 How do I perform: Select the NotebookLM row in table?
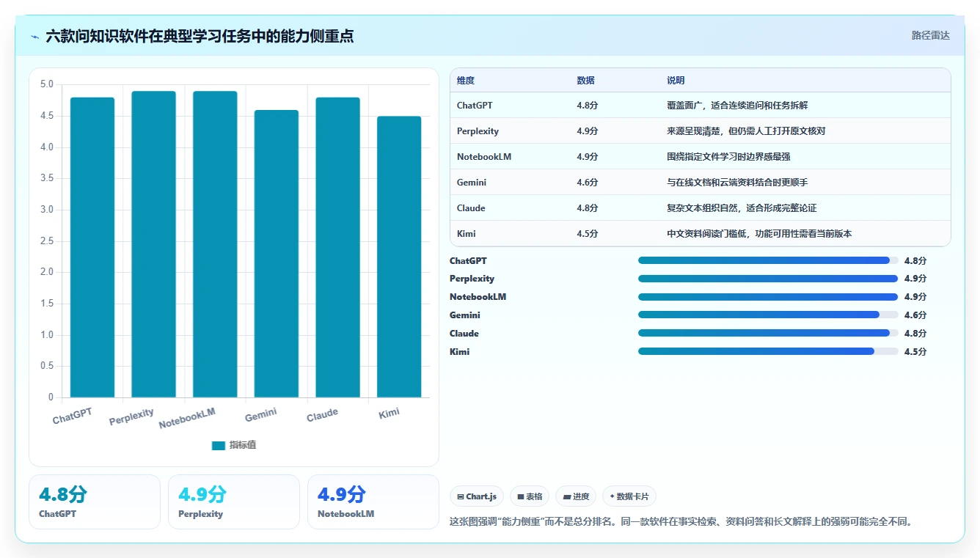tap(701, 157)
